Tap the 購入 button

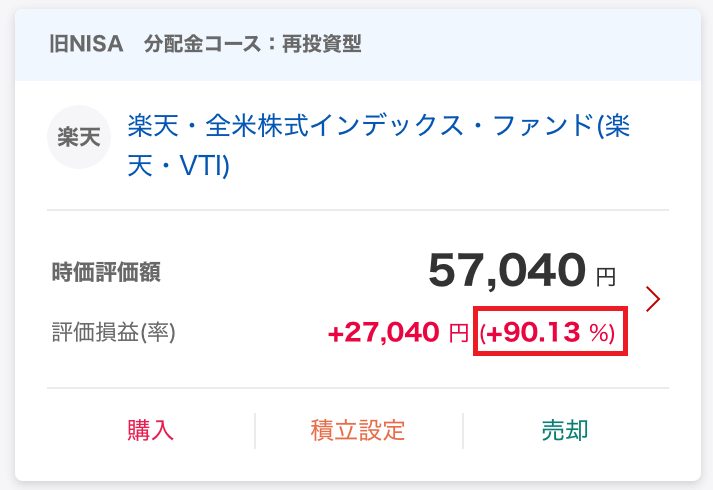(151, 430)
